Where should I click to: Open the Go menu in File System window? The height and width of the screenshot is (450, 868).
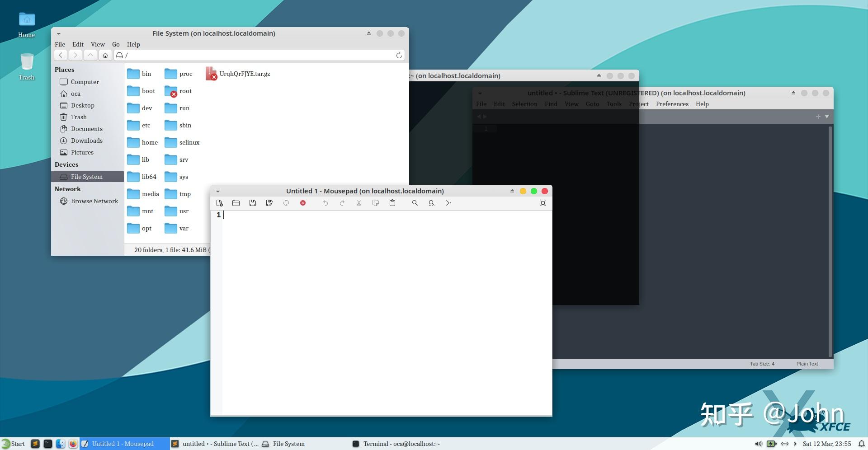pos(116,44)
